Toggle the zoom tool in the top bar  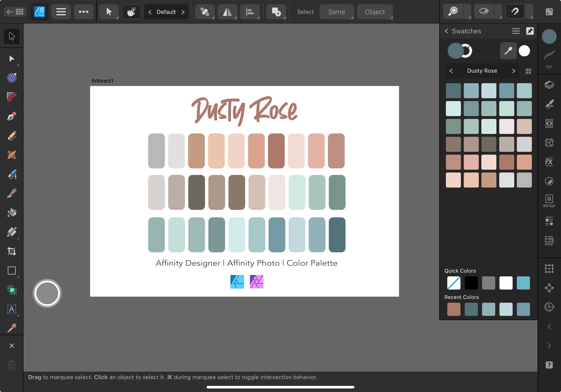pyautogui.click(x=453, y=11)
